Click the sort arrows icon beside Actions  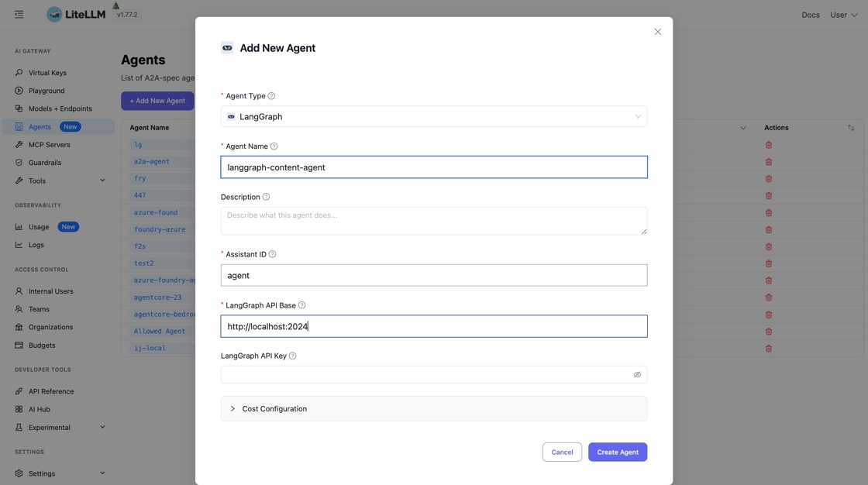click(x=851, y=128)
